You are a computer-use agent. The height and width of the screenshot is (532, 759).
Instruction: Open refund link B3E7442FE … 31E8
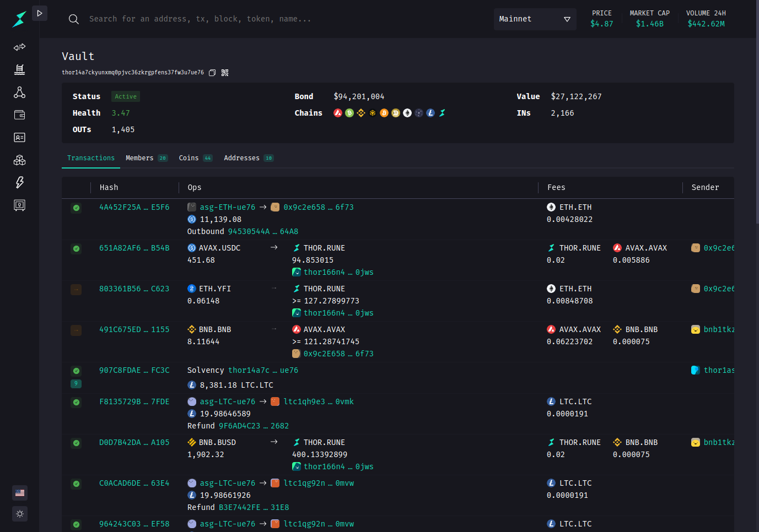pos(254,507)
